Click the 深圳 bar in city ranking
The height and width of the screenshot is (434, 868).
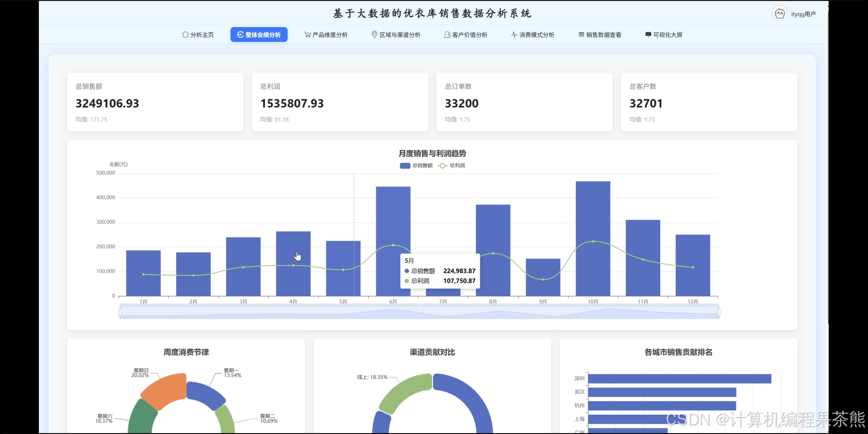click(x=679, y=378)
